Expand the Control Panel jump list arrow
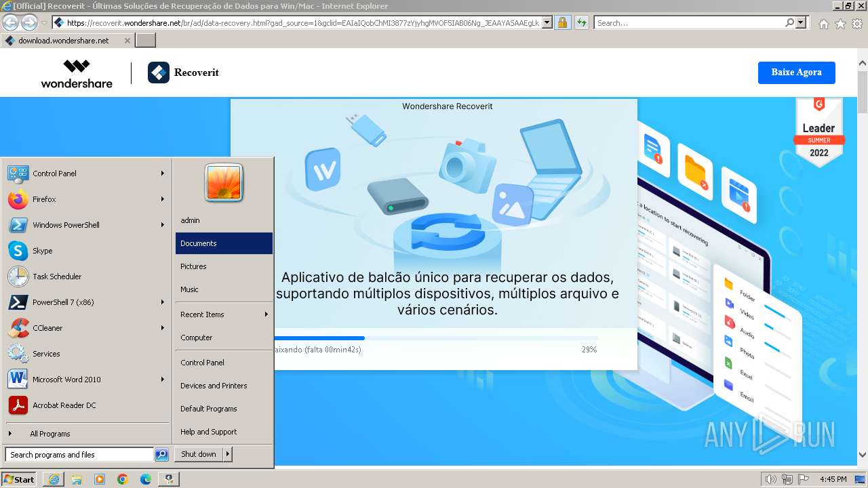Viewport: 868px width, 488px height. tap(163, 174)
